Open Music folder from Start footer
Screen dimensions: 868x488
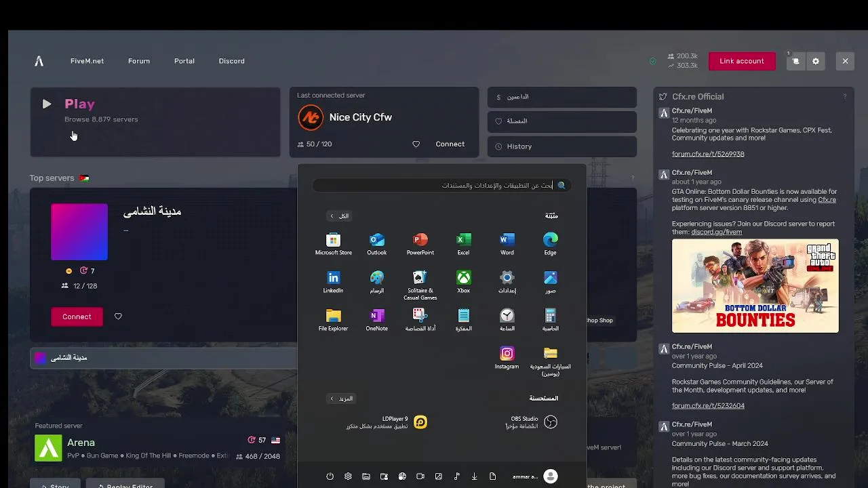(x=456, y=476)
